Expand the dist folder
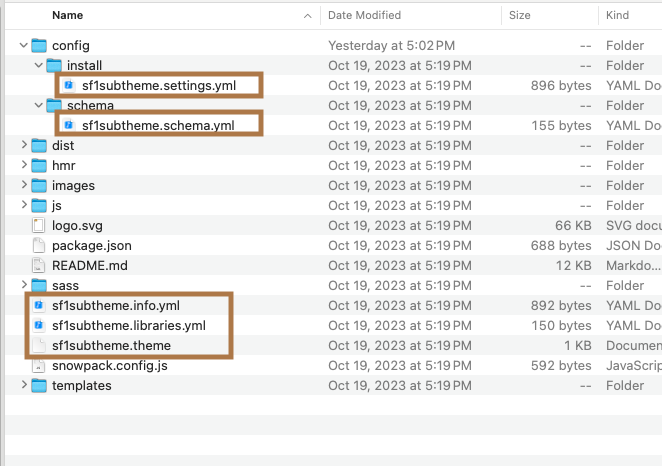 pyautogui.click(x=24, y=145)
